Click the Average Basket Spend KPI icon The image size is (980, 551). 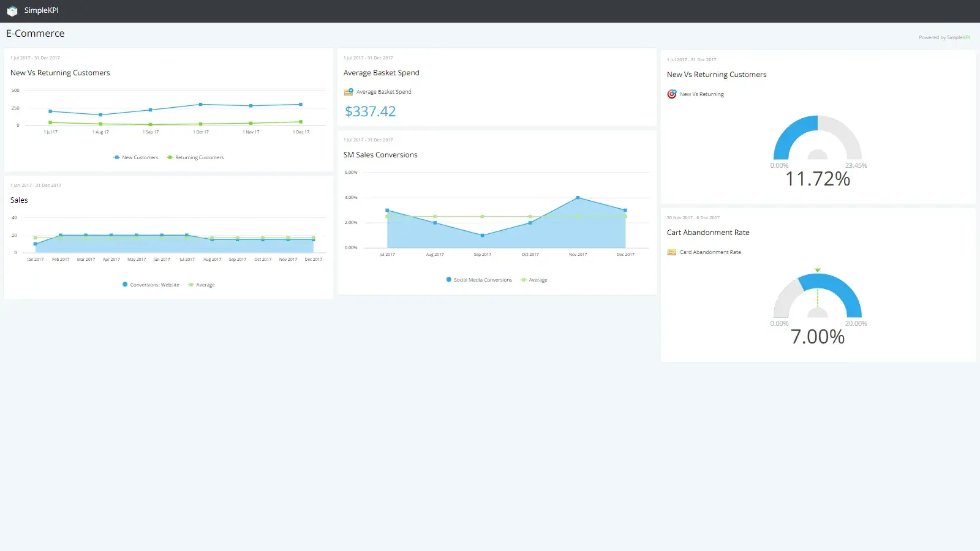point(349,92)
